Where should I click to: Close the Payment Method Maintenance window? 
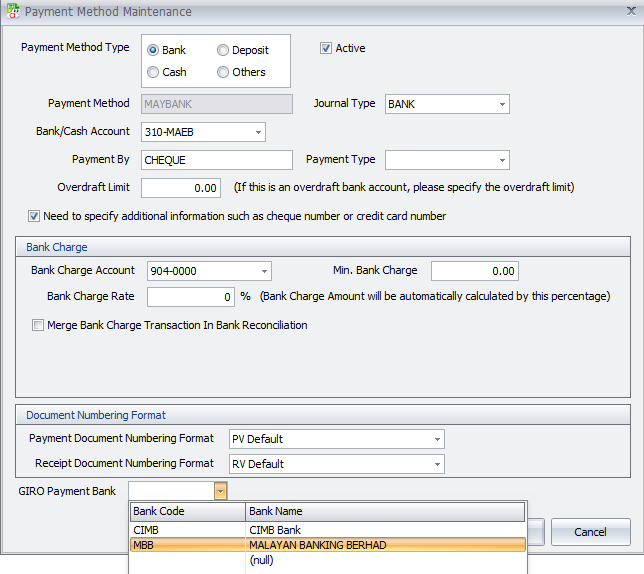click(631, 11)
